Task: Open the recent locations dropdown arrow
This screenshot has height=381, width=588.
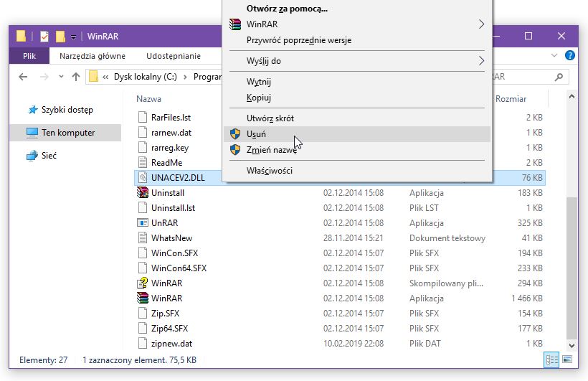Action: (x=61, y=77)
